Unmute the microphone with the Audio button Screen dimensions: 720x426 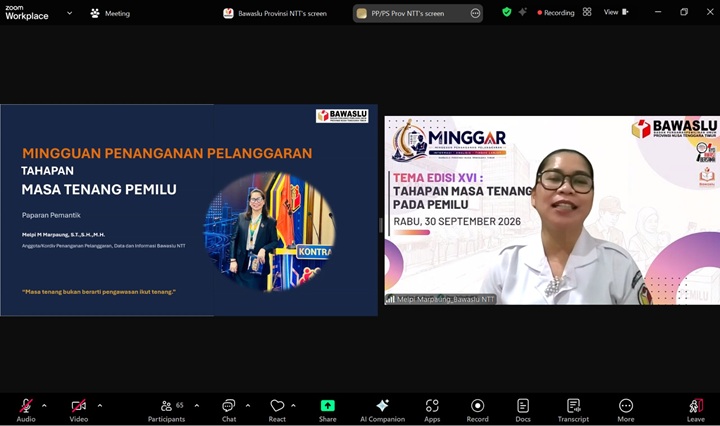(26, 410)
